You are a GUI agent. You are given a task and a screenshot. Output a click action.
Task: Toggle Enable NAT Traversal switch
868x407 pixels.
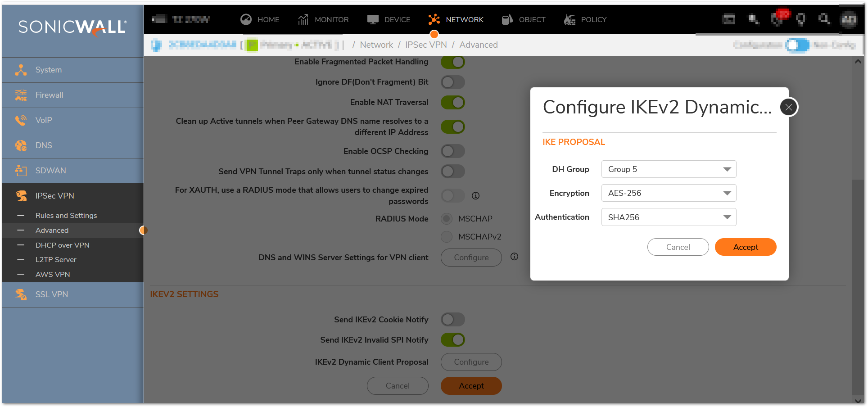453,102
